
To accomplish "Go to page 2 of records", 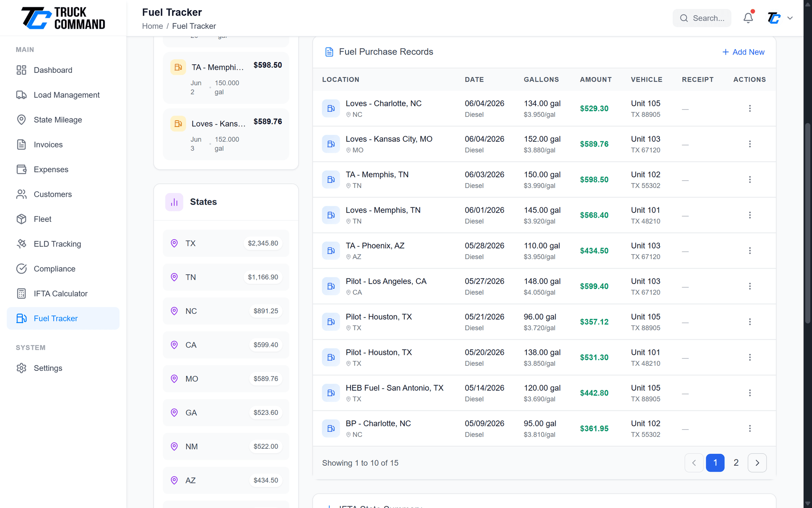I will (x=736, y=463).
